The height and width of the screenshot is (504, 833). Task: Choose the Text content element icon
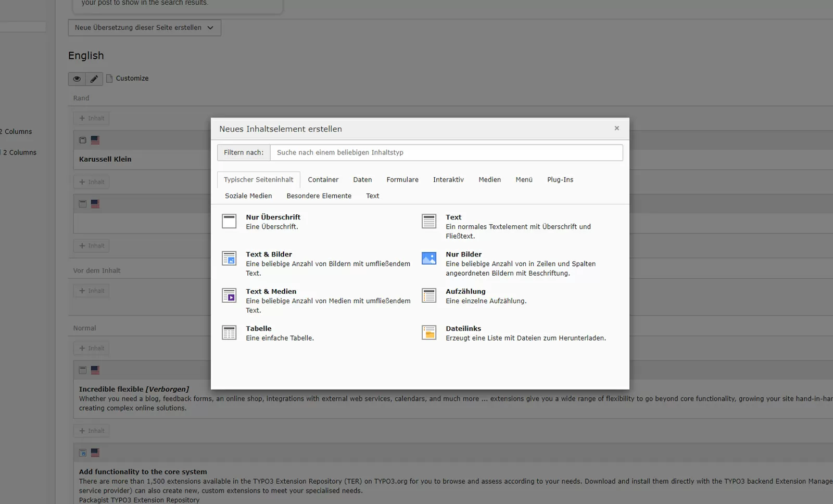coord(428,221)
